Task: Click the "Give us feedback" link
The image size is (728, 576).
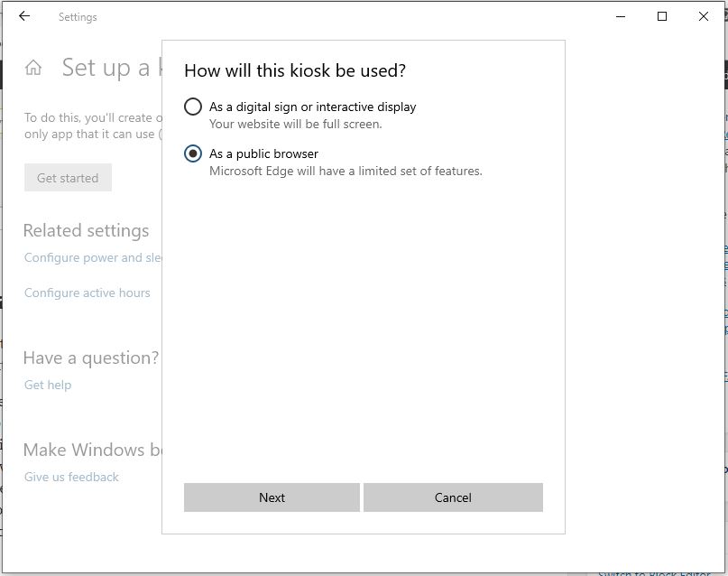Action: 71,477
